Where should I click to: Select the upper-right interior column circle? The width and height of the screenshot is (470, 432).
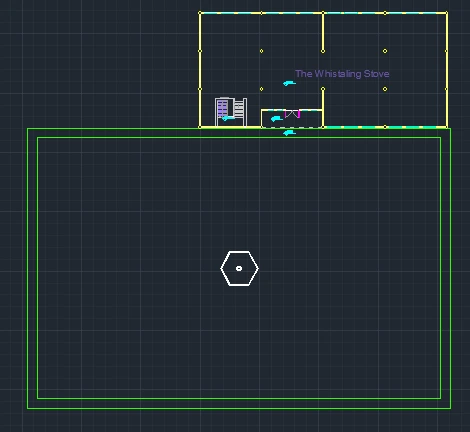pos(385,51)
